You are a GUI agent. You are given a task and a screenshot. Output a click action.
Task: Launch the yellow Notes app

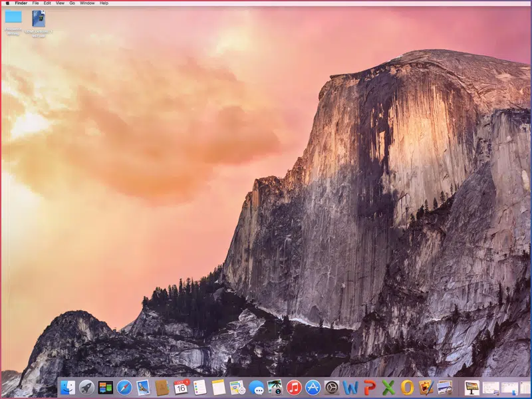pyautogui.click(x=219, y=388)
